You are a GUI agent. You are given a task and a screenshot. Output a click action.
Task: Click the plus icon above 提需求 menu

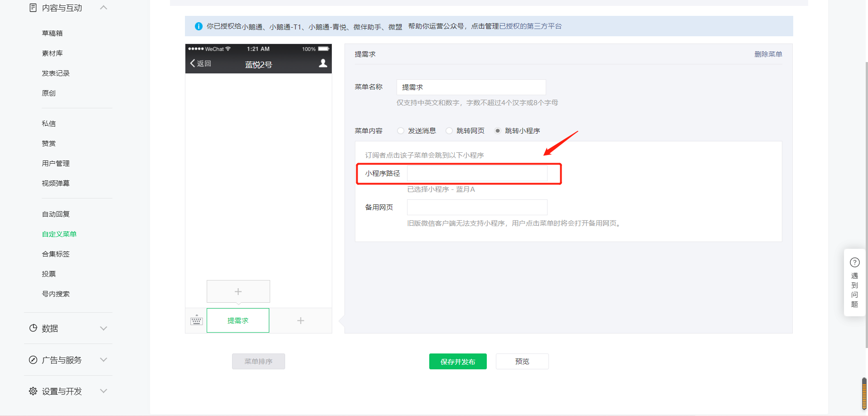238,291
